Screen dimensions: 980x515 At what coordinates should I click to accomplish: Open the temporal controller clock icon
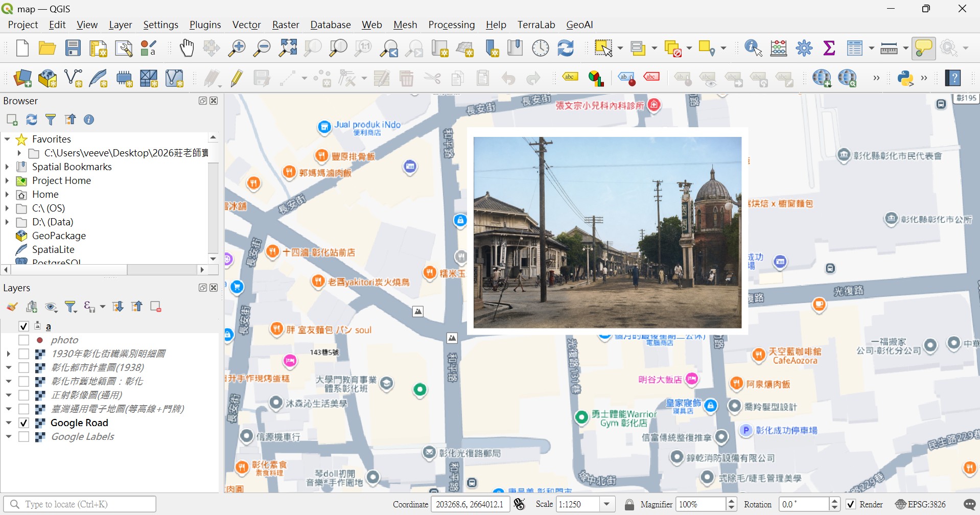[541, 48]
